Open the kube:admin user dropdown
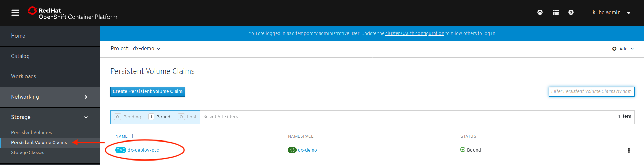 coord(611,13)
